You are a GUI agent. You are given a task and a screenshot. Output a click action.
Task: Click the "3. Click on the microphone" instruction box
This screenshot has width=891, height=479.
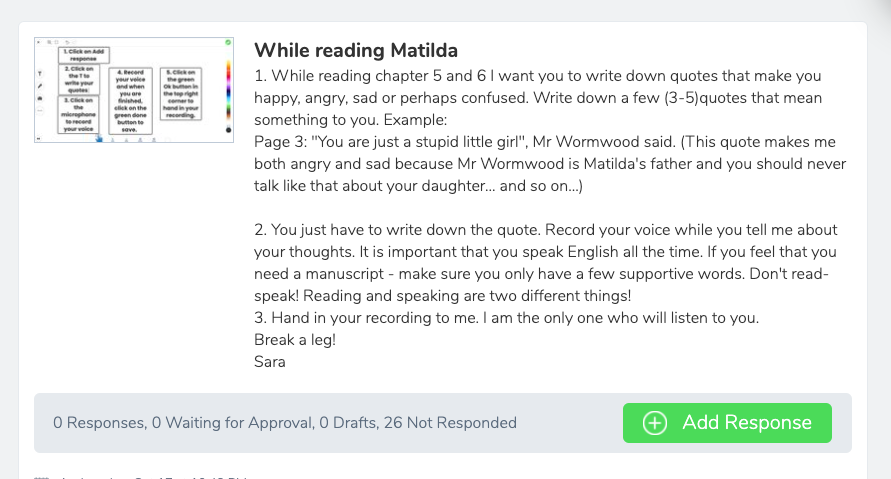click(x=77, y=116)
